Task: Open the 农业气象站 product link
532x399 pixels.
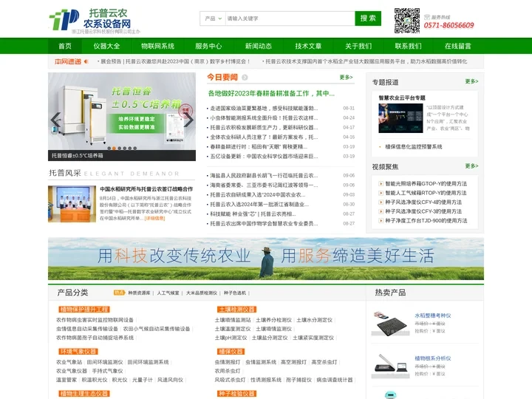Action: pyautogui.click(x=69, y=362)
